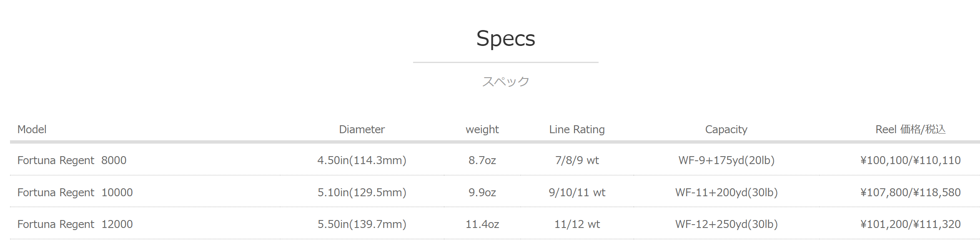
Task: Click the 7/8/9 wt line rating
Action: (577, 160)
